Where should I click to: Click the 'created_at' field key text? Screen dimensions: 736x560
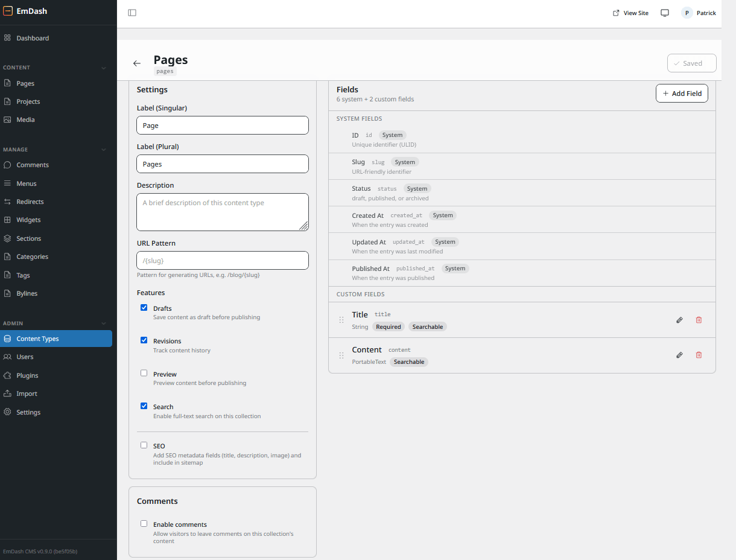(407, 215)
